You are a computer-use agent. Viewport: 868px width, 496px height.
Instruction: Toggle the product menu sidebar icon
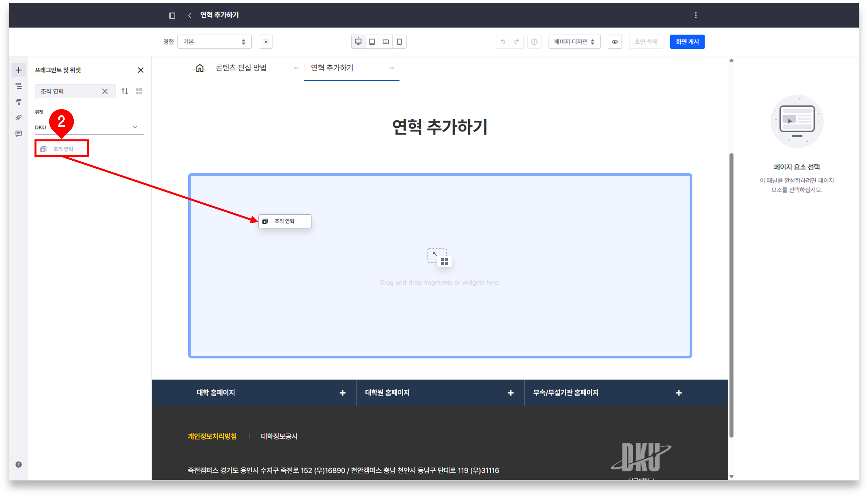172,15
